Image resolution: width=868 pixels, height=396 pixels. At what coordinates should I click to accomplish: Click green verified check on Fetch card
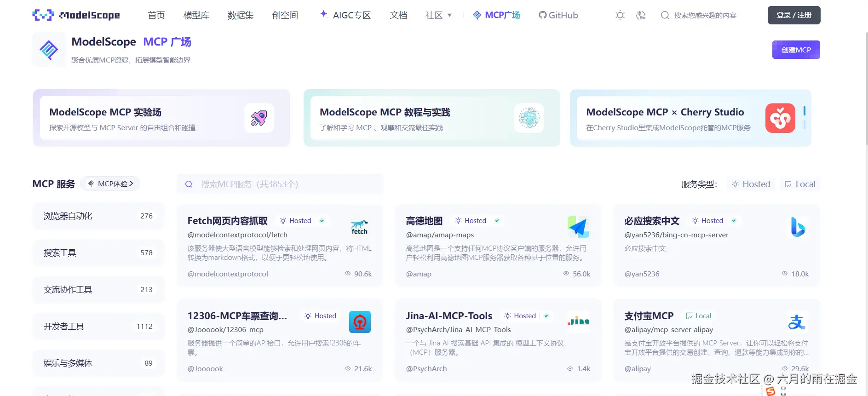point(322,221)
